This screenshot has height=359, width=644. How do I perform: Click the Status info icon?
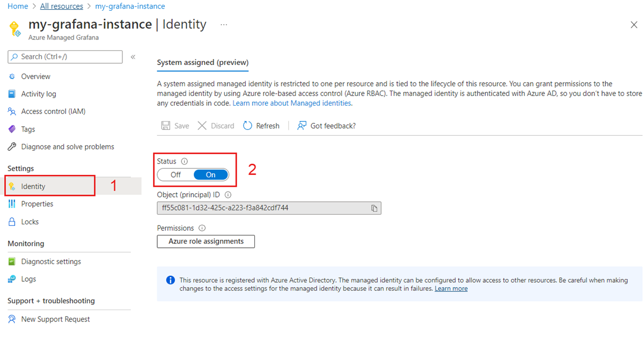[185, 161]
